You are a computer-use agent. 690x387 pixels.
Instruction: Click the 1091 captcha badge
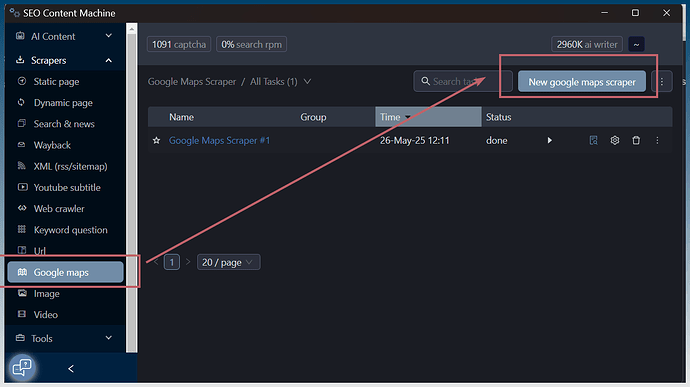click(179, 44)
